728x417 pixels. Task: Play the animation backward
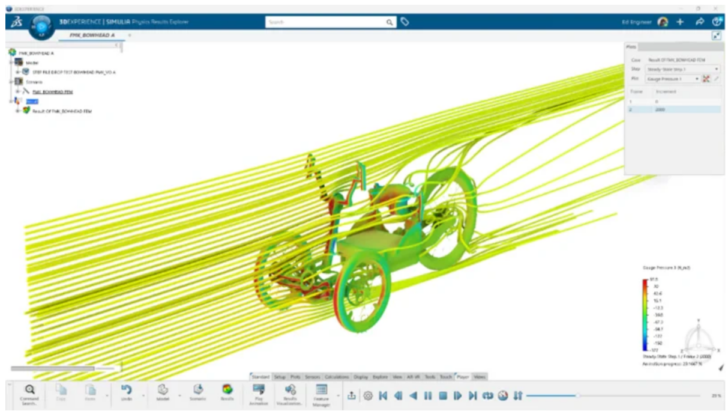point(413,396)
